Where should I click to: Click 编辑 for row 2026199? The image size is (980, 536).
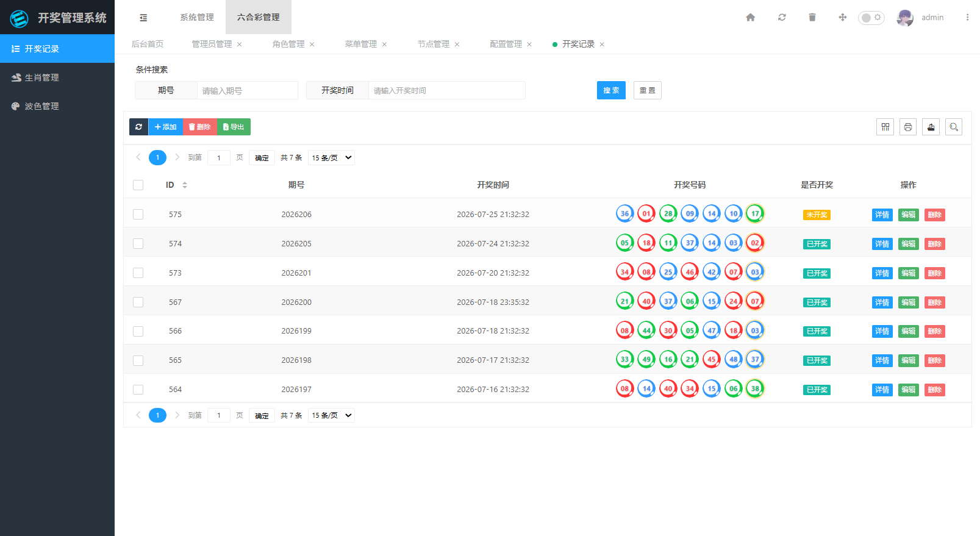909,331
